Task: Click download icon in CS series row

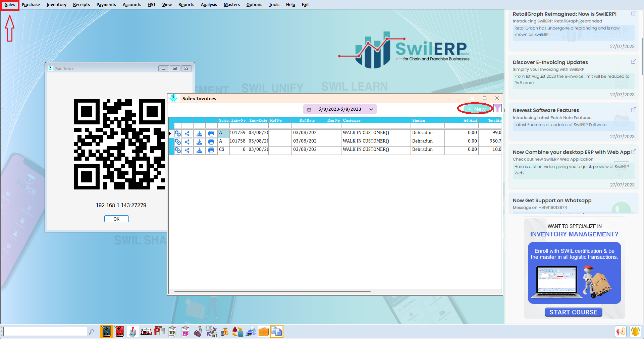Action: click(x=199, y=150)
